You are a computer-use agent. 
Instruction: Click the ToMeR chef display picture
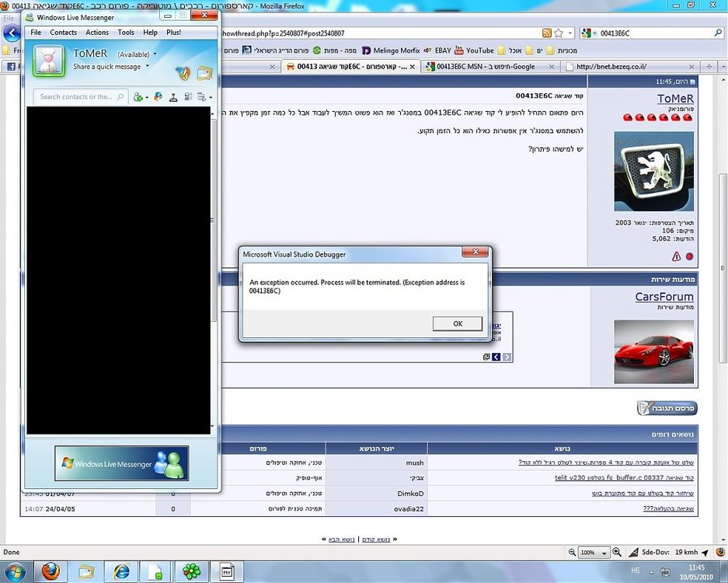click(x=49, y=61)
